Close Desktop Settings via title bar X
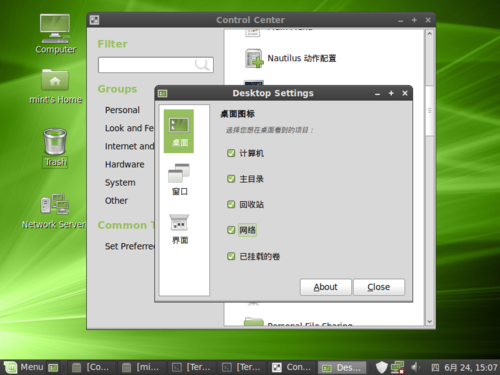The image size is (500, 375). click(x=405, y=93)
